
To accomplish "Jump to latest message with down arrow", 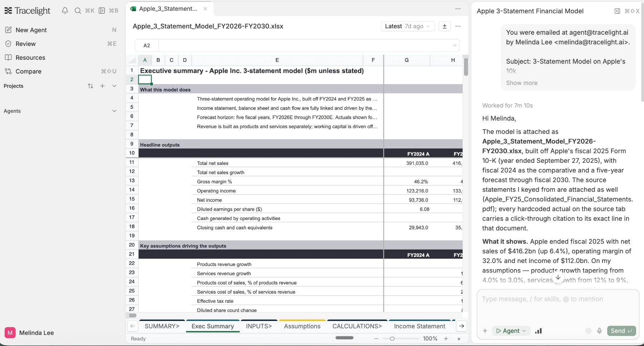I will (558, 278).
